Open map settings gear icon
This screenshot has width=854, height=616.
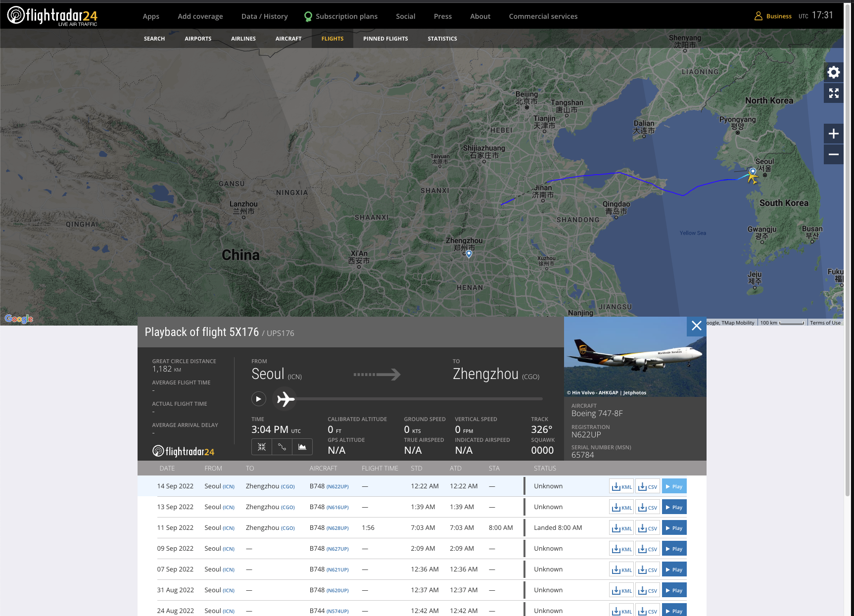tap(834, 72)
